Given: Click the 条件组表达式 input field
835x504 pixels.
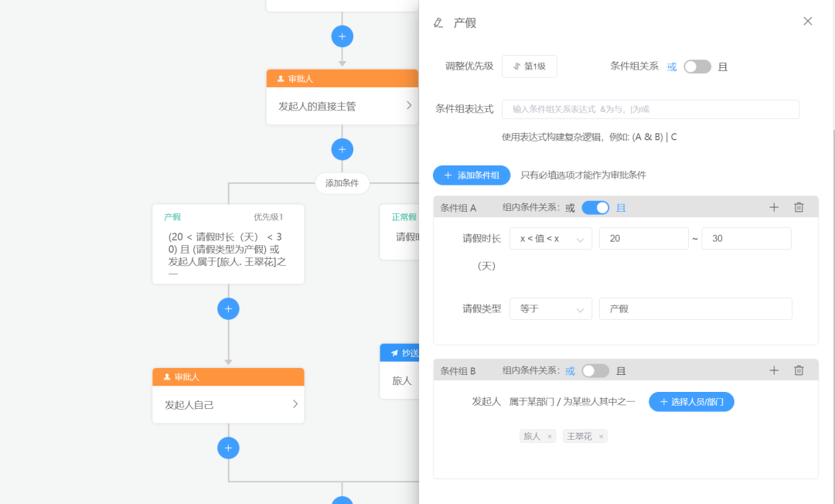Looking at the screenshot, I should (x=650, y=109).
